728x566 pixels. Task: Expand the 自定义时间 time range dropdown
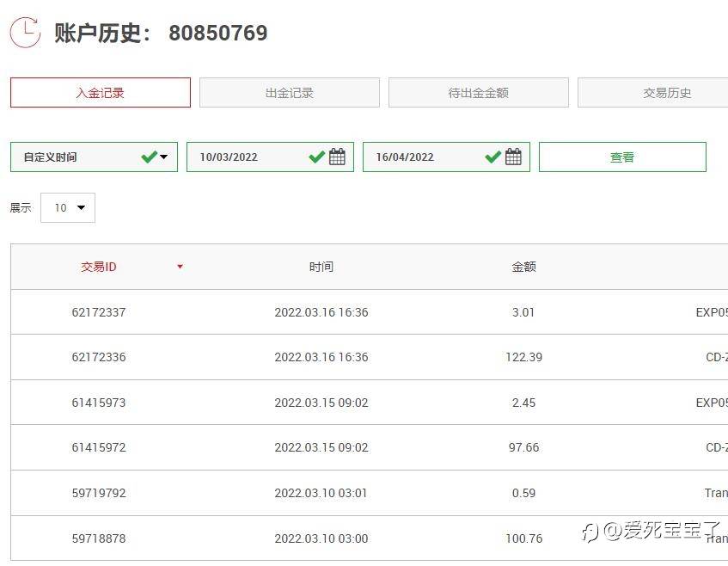click(94, 157)
